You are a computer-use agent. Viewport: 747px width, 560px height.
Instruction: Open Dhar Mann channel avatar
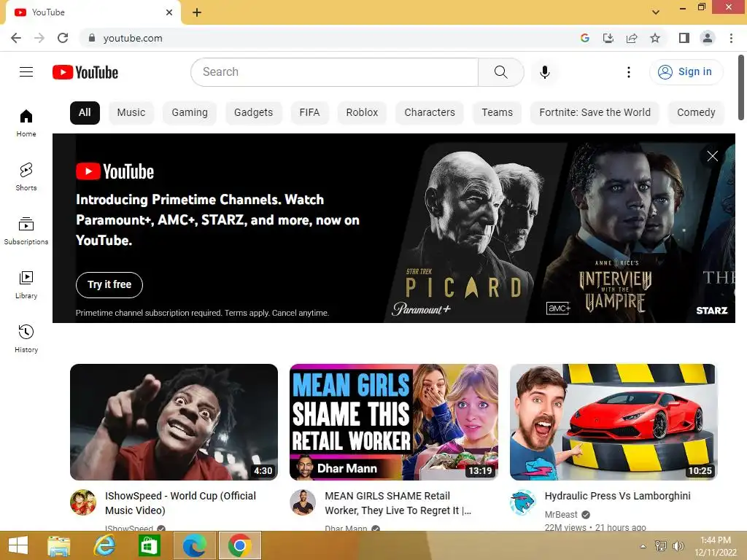[303, 502]
